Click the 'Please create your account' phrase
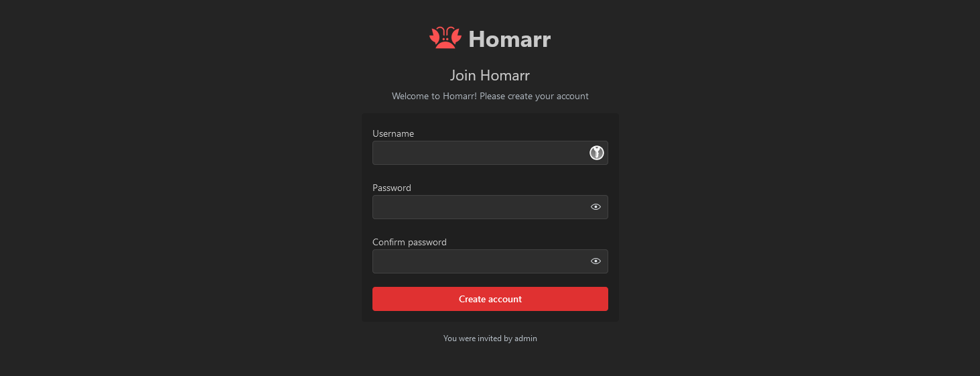 (x=534, y=96)
